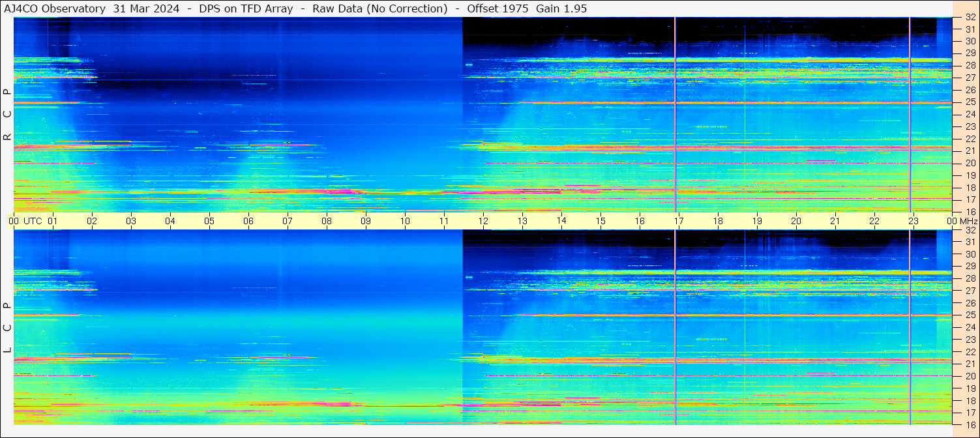Click the 14 hour time label
Viewport: 980px width, 438px height.
pyautogui.click(x=561, y=221)
